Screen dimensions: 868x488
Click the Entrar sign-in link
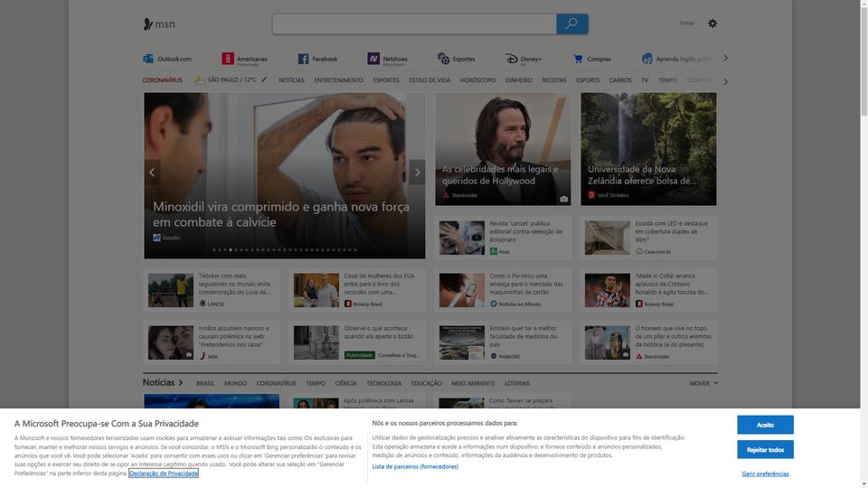click(x=687, y=23)
